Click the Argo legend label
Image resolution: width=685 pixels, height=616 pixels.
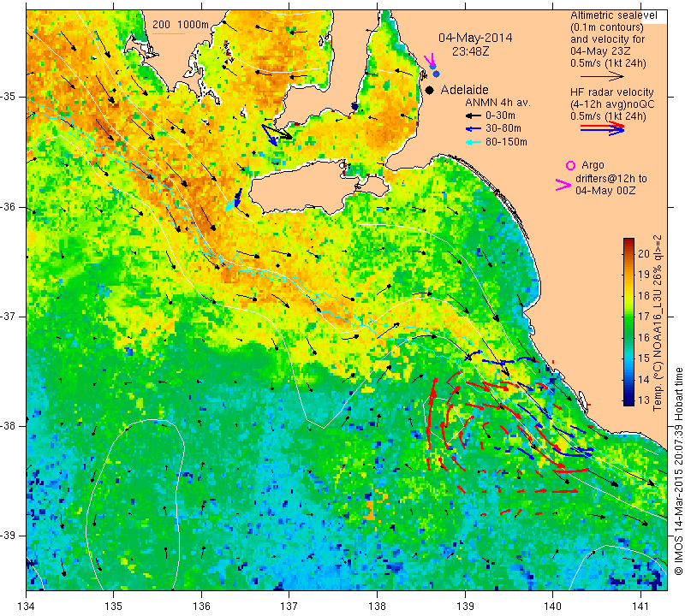coord(593,165)
